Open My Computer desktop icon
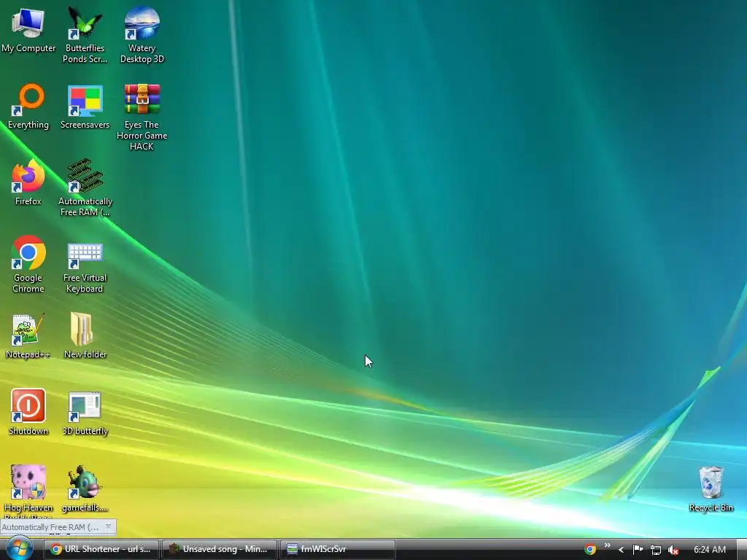Image resolution: width=747 pixels, height=560 pixels. [x=28, y=29]
